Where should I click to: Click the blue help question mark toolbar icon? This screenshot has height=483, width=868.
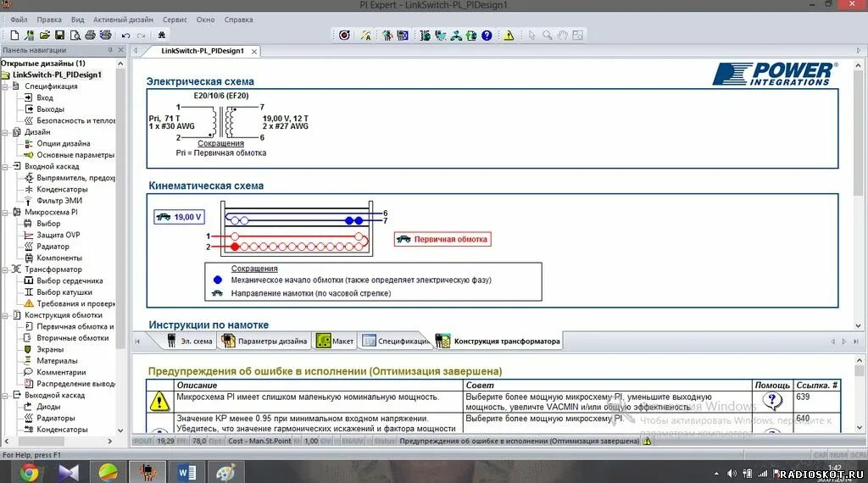pyautogui.click(x=487, y=36)
